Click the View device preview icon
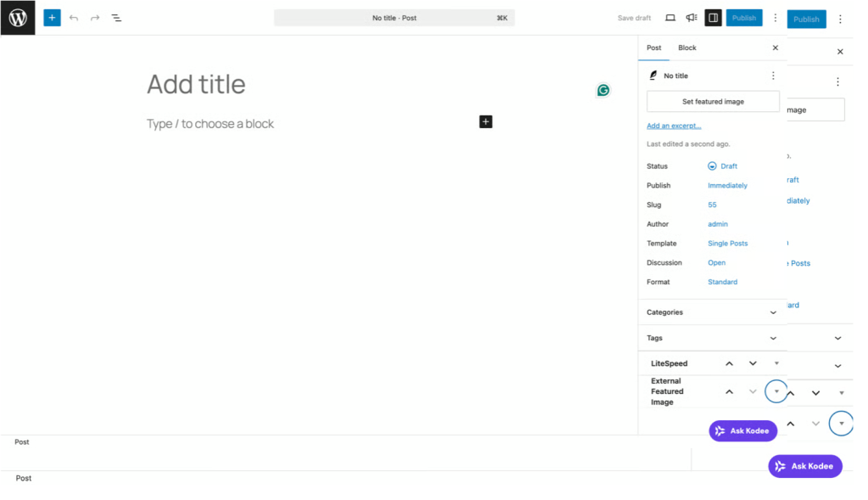 670,18
